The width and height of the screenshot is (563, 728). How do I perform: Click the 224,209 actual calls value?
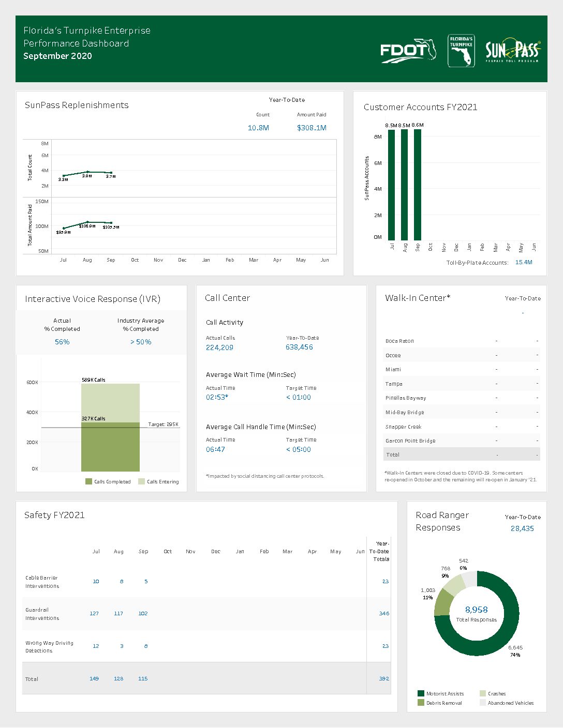point(219,347)
